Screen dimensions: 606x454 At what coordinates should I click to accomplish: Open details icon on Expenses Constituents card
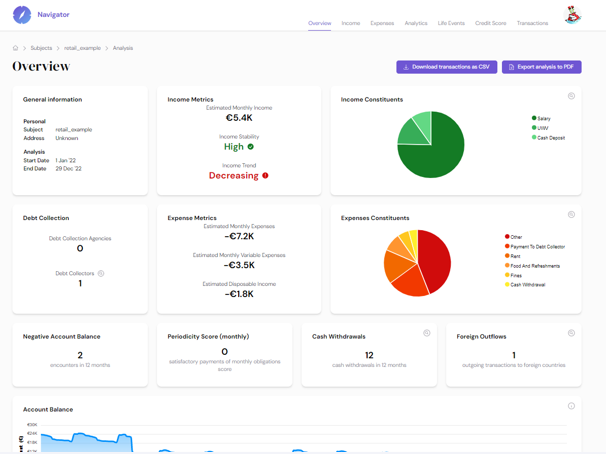(x=571, y=215)
